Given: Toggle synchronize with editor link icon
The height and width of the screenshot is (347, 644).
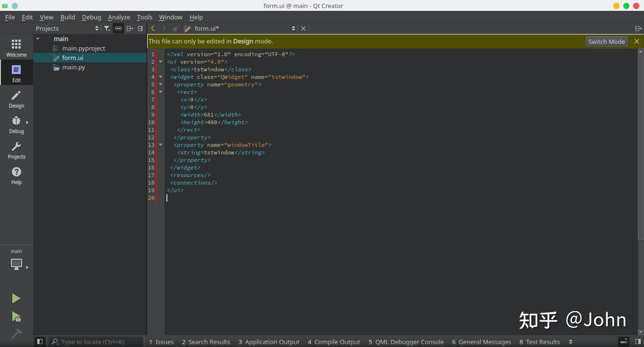Looking at the screenshot, I should 118,28.
